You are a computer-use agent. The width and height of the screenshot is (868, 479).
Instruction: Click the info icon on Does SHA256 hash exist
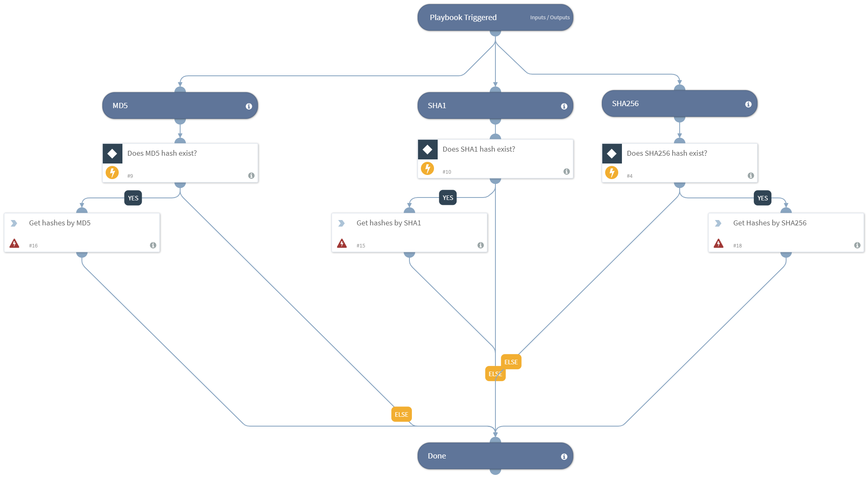(x=750, y=176)
